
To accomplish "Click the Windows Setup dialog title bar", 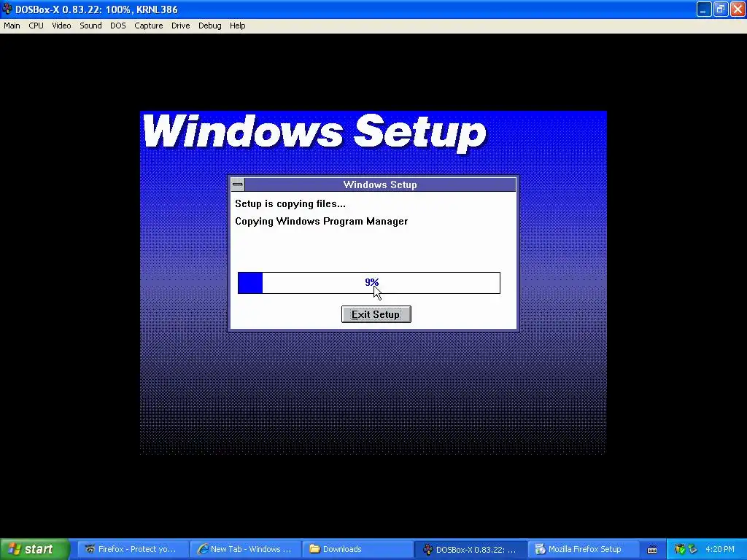I will (380, 184).
